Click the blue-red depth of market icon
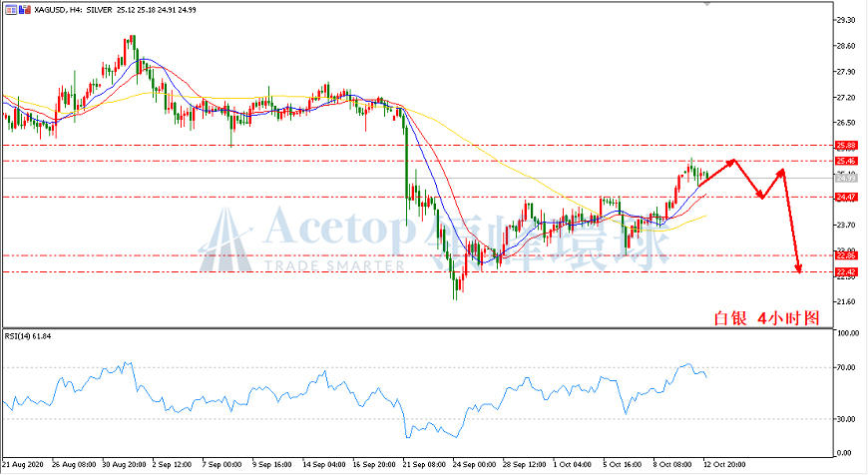Viewport: 868px width, 475px height. point(24,10)
